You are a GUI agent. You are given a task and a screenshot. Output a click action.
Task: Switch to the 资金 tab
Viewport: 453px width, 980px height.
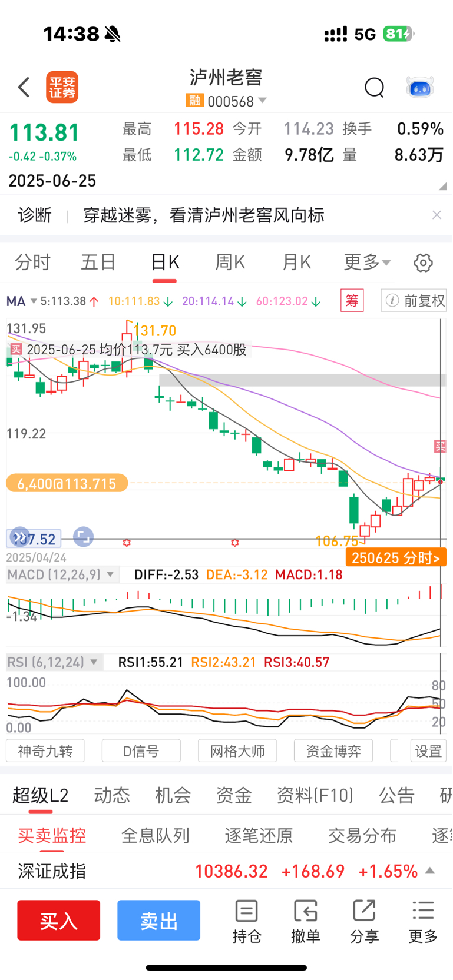point(234,796)
